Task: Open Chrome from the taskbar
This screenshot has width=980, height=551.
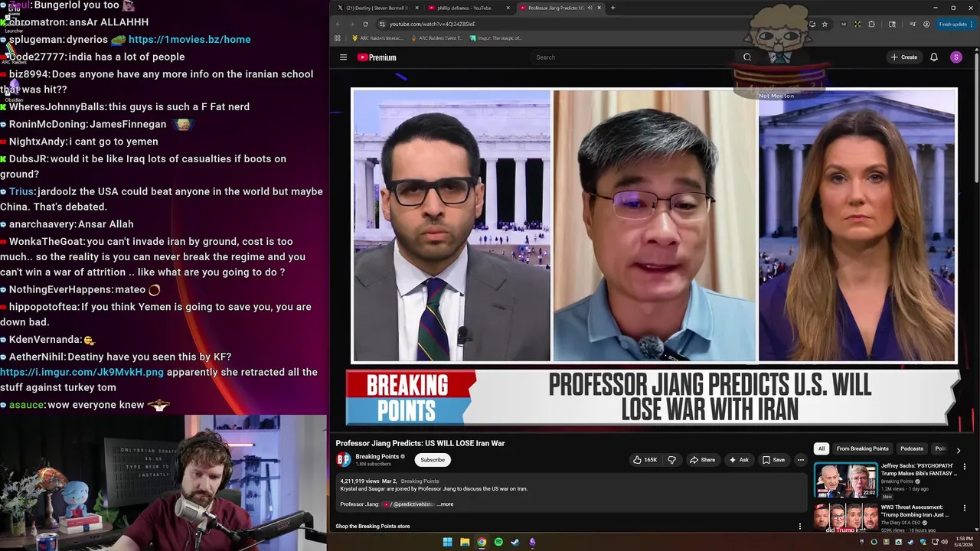Action: pos(482,542)
